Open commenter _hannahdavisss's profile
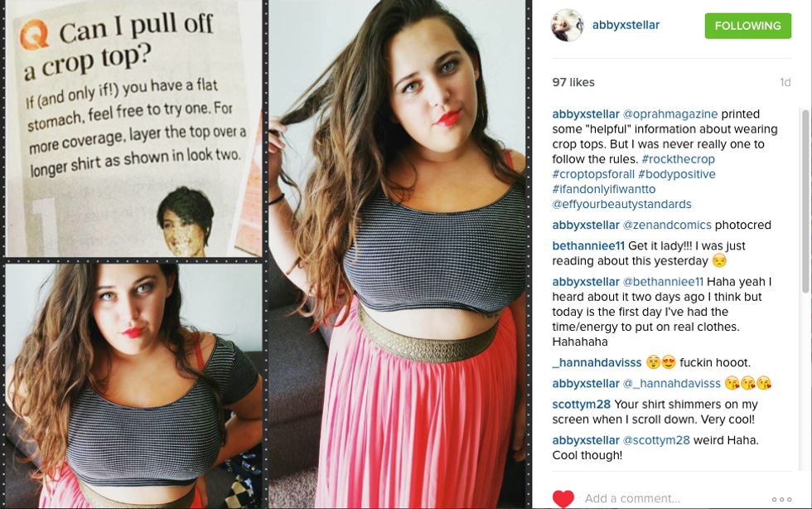This screenshot has width=812, height=509. tap(597, 362)
